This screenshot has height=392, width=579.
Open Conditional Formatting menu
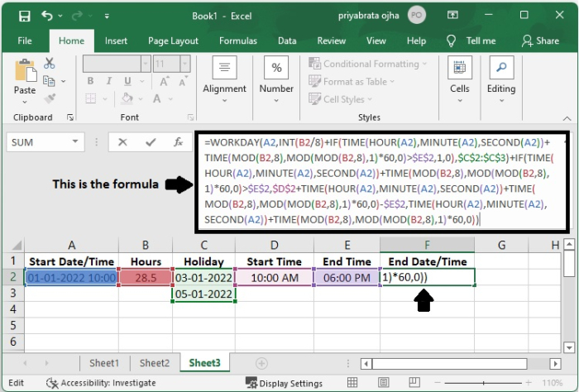[368, 64]
